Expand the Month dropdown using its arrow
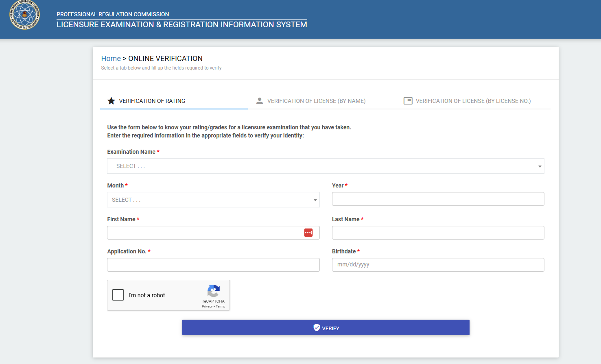This screenshot has height=364, width=601. point(315,200)
